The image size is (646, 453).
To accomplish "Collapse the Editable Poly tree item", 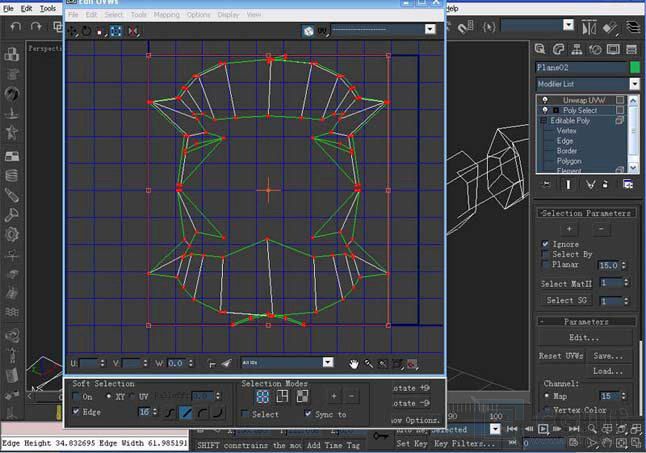I will 543,121.
